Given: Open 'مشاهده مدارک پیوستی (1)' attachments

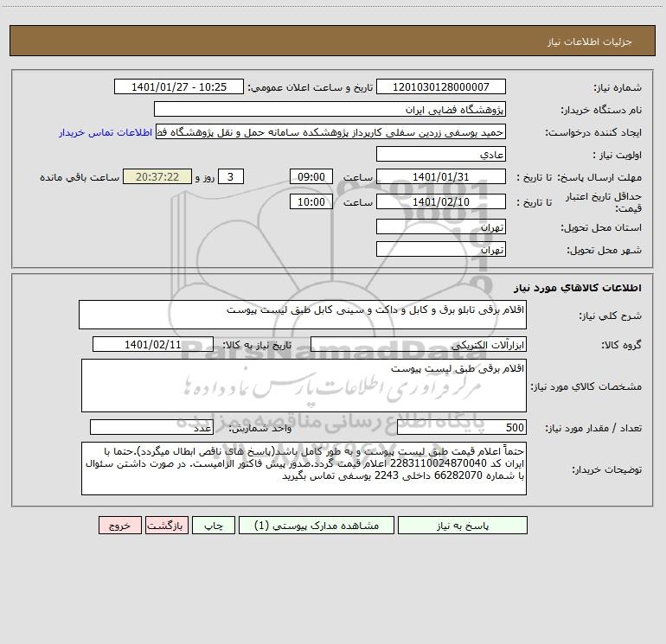Looking at the screenshot, I should pos(317,525).
